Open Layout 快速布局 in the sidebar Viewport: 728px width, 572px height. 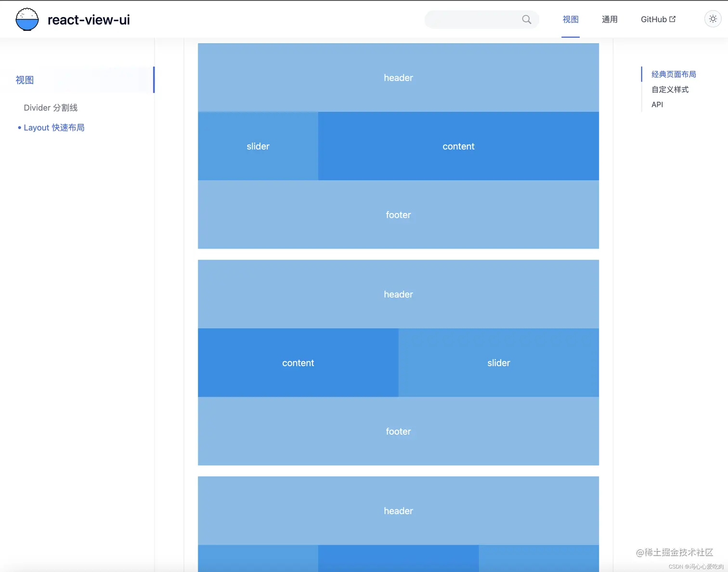click(x=54, y=127)
